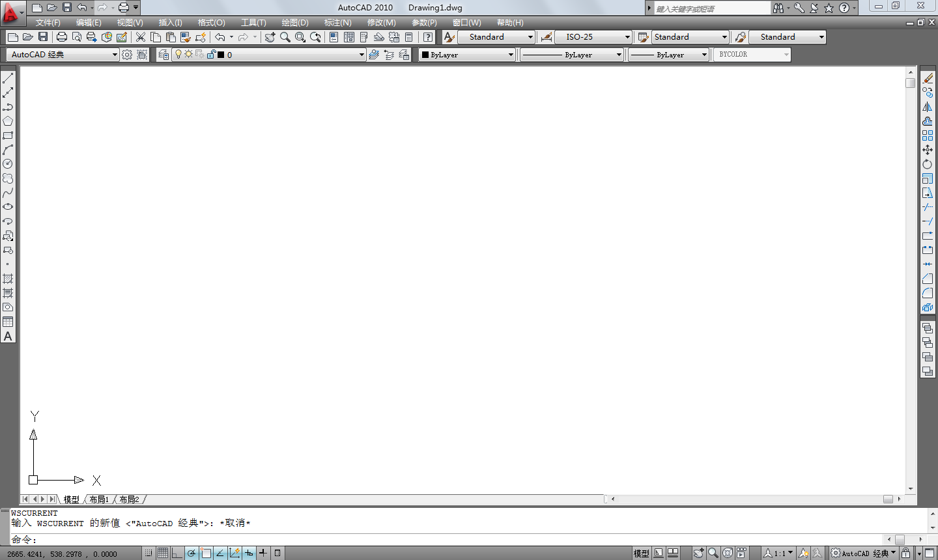Open the 绘图(D) menu
The image size is (938, 560).
pyautogui.click(x=295, y=23)
